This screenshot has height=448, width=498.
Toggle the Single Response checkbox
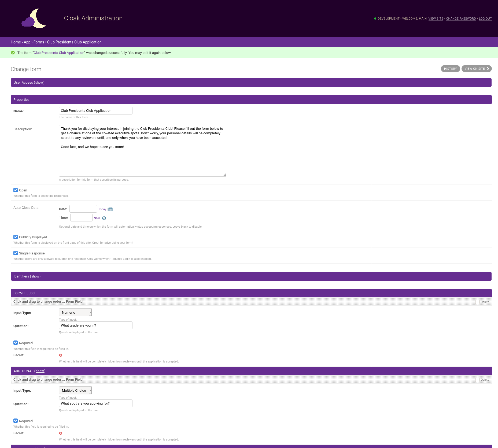click(16, 253)
